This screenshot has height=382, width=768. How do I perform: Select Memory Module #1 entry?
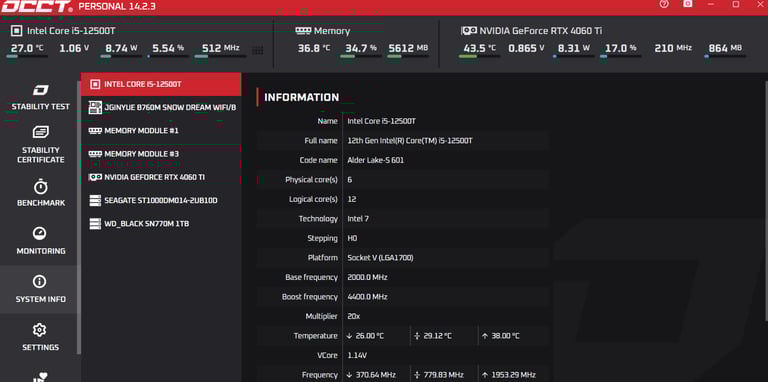(161, 131)
